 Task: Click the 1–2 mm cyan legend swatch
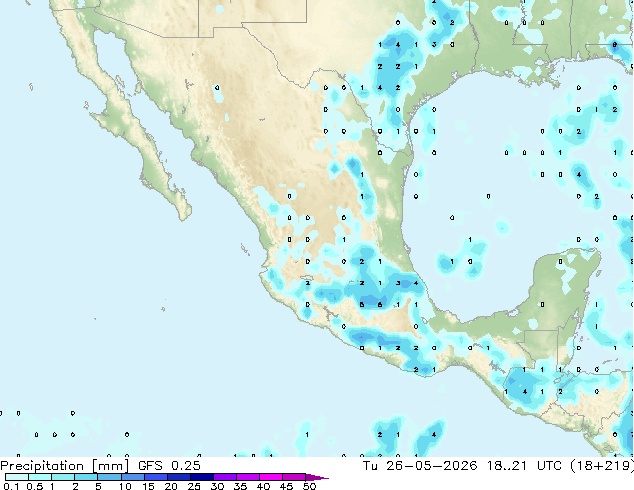63,477
